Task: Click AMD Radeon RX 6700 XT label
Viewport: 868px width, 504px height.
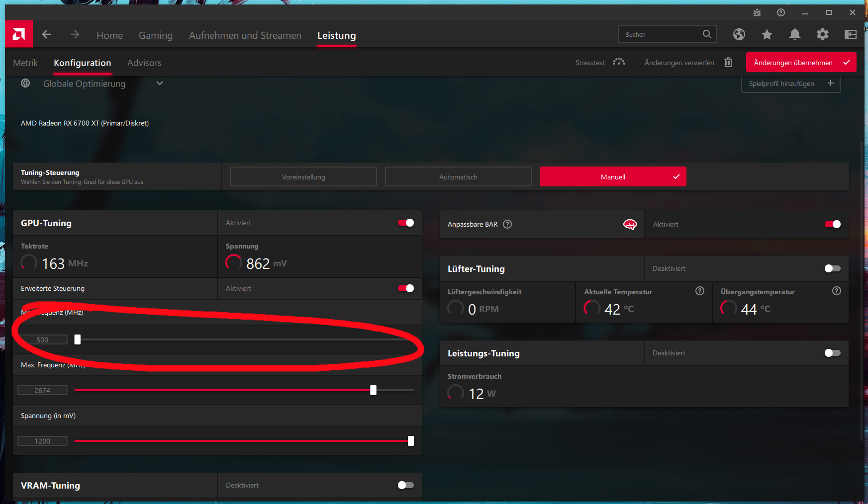Action: [85, 123]
